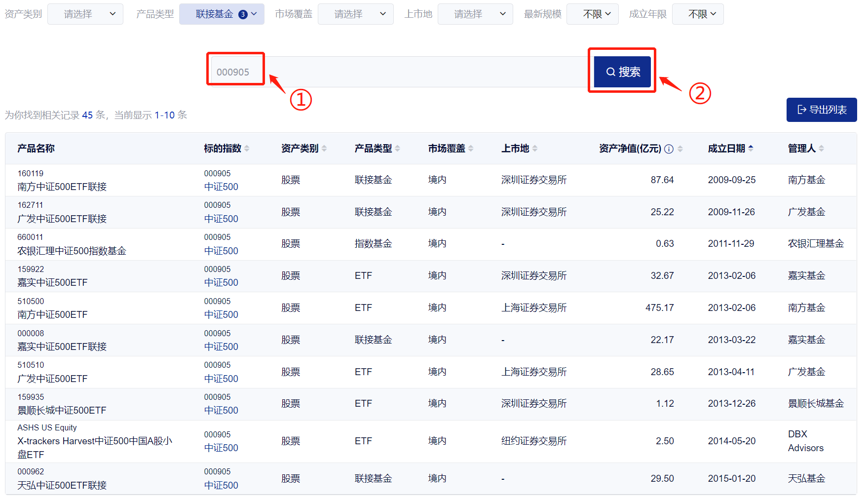868x501 pixels.
Task: Open the 上市地 filter dropdown
Action: point(475,14)
